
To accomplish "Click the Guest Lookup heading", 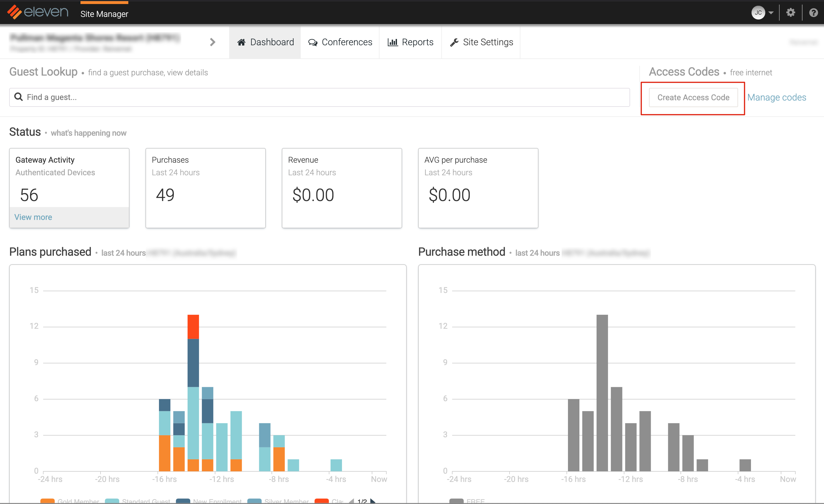I will point(44,72).
